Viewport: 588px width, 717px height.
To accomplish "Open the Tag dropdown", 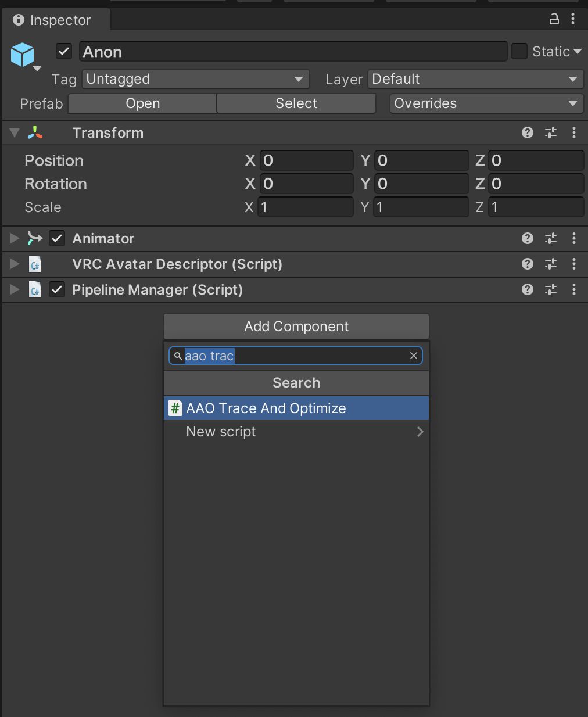I will point(196,79).
